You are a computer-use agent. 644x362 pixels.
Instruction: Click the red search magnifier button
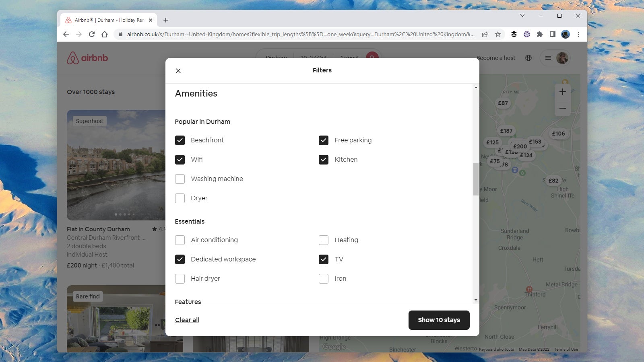(371, 58)
